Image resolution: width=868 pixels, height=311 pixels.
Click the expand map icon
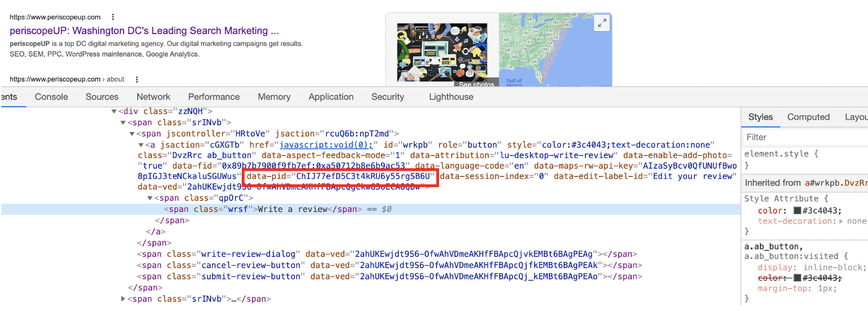(602, 23)
